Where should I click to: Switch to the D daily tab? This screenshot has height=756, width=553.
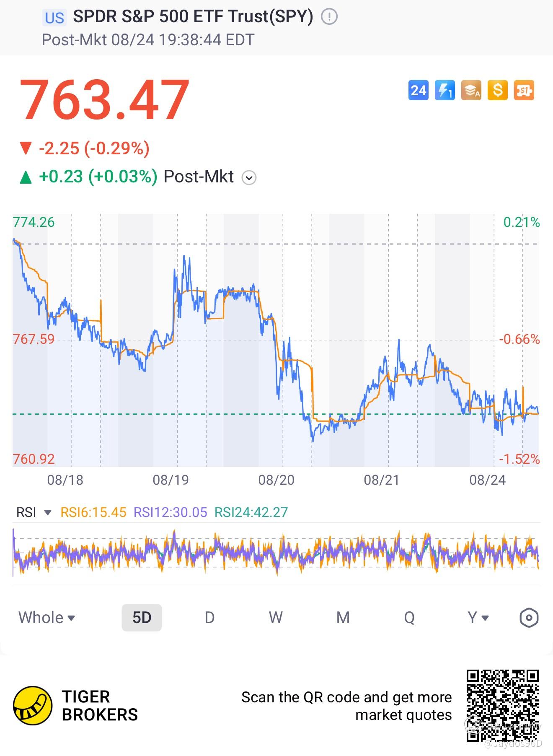click(209, 618)
